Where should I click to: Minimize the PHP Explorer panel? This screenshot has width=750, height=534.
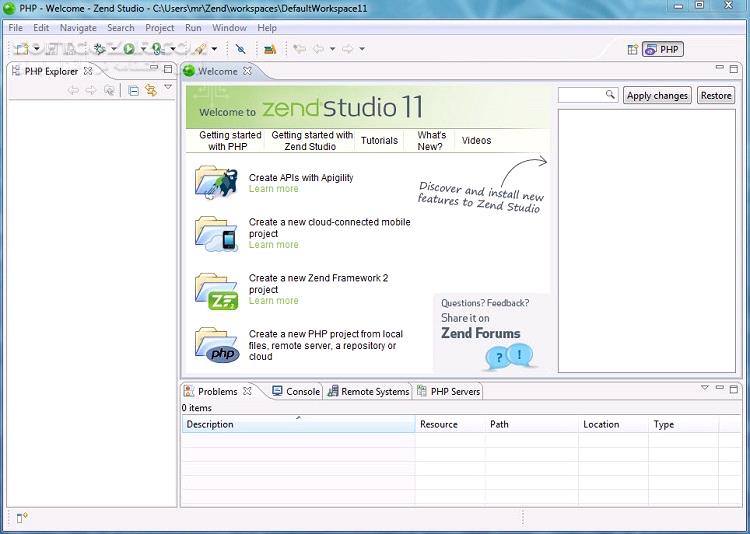154,68
